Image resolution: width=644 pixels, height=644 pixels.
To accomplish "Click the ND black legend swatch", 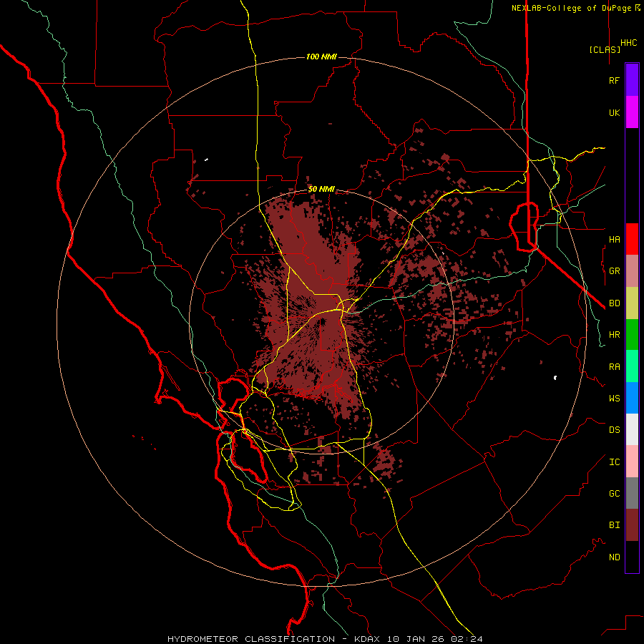I will coord(632,557).
